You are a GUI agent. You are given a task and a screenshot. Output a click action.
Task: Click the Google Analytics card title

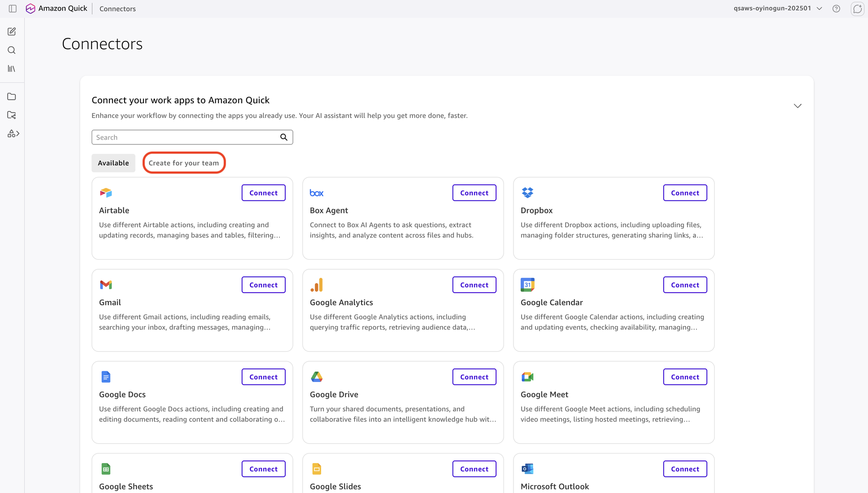(x=342, y=302)
